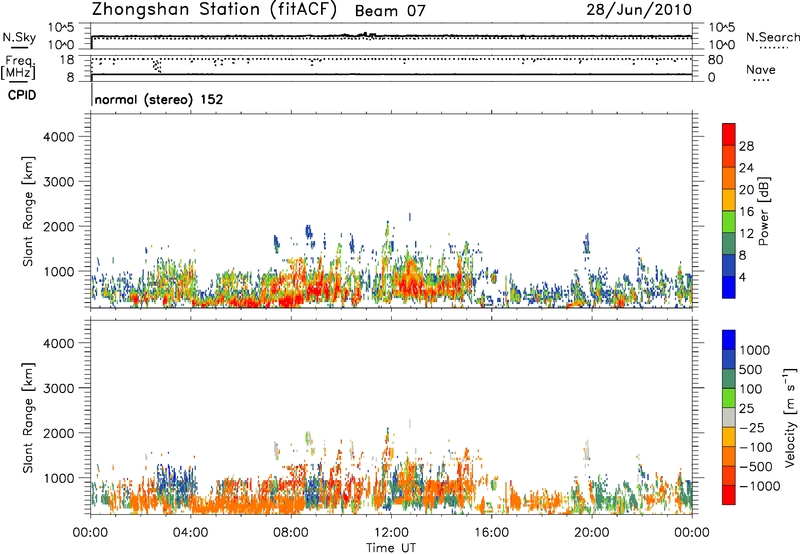Click the 'Beam 07' label

(390, 11)
